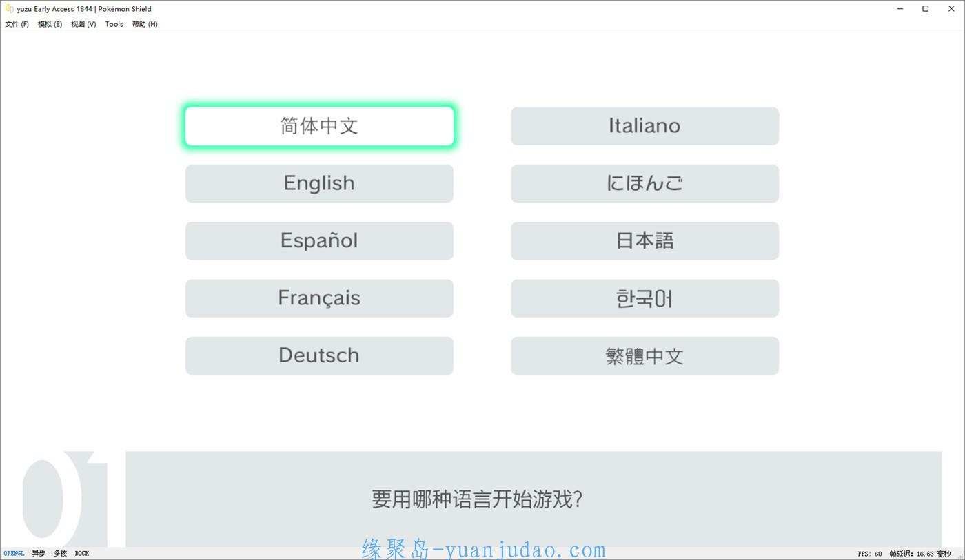Choose 繁體中文 Traditional Chinese option
The height and width of the screenshot is (560, 965).
pos(644,355)
